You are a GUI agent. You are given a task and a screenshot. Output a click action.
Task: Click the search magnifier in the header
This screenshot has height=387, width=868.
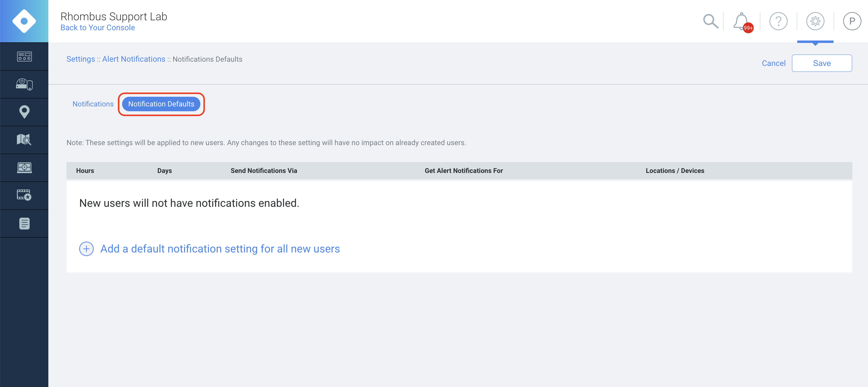(711, 21)
